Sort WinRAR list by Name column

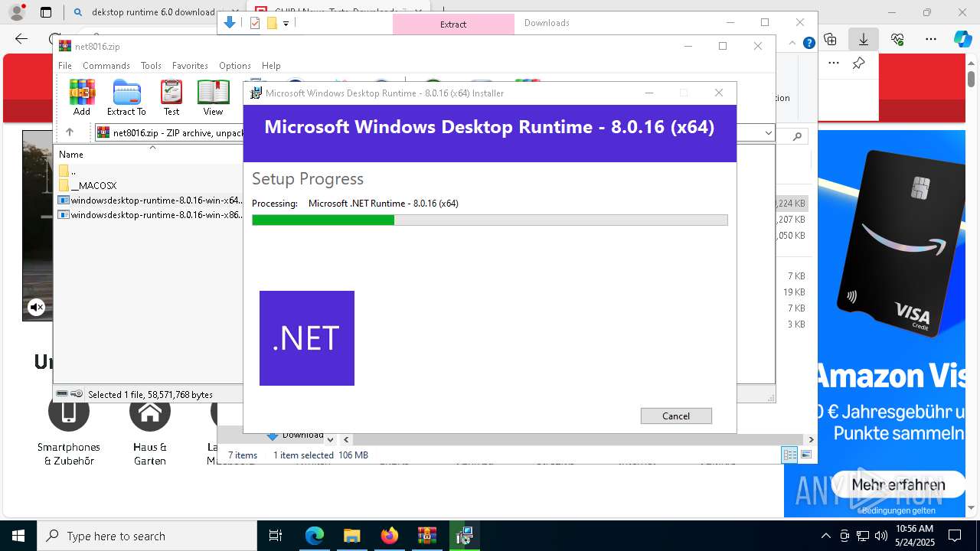[x=71, y=154]
